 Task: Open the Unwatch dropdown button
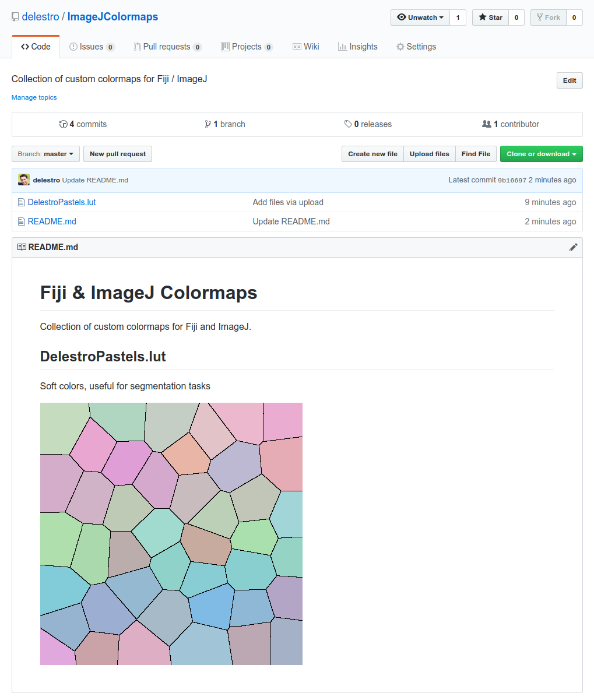pos(420,17)
